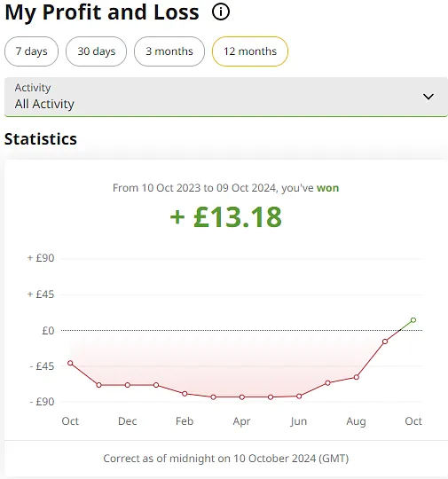Choose the 12 months period filter
Screen dimensions: 448x479
pos(250,51)
